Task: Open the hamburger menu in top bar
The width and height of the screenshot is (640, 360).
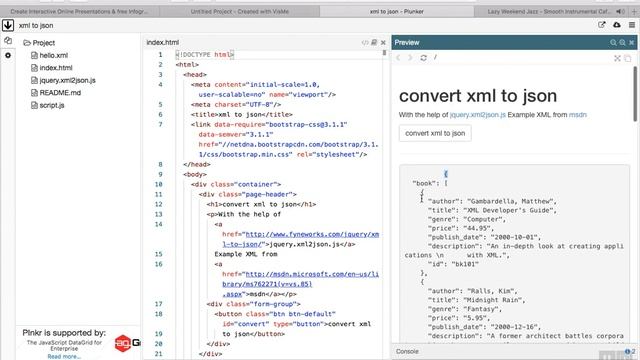Action: (632, 25)
